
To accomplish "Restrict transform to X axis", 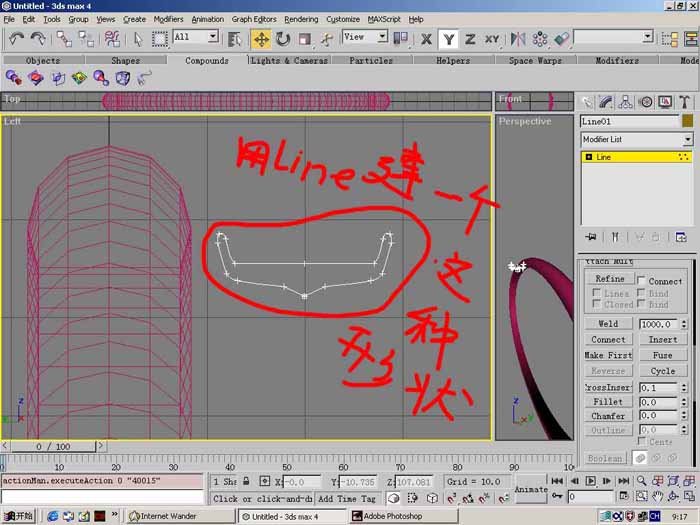I will tap(426, 39).
